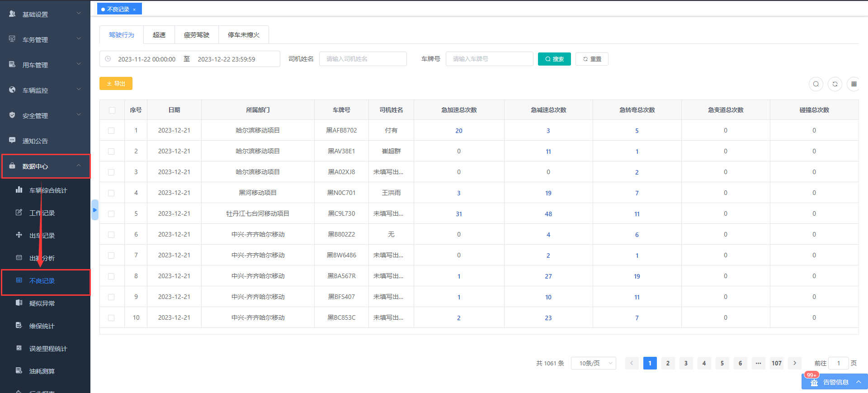Click the column settings grid icon

854,84
